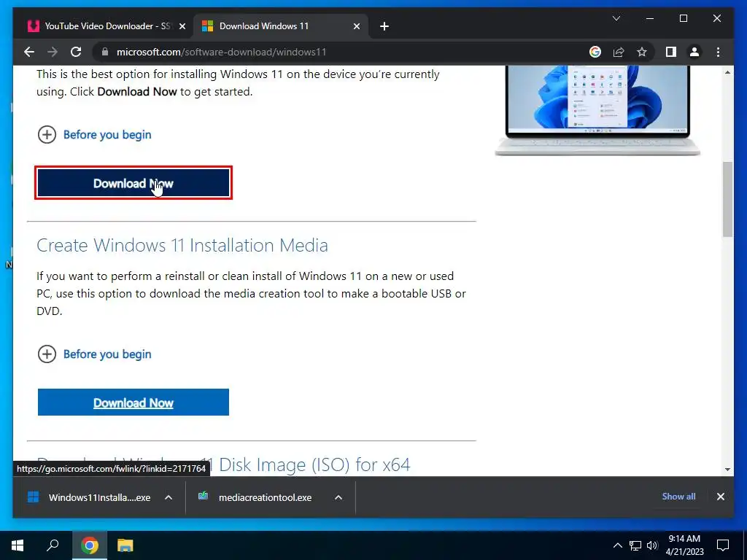Click the Create Windows 11 Installation Media heading
The height and width of the screenshot is (560, 747).
pyautogui.click(x=182, y=246)
